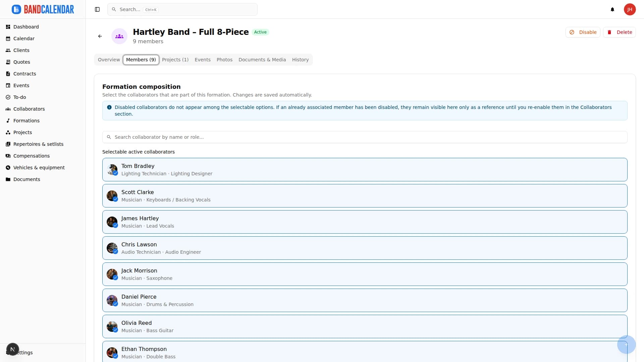Click the round N badge near Settings

13,349
